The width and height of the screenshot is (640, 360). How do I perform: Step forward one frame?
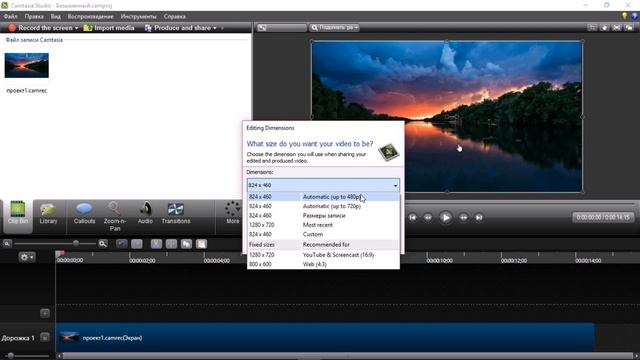click(464, 218)
